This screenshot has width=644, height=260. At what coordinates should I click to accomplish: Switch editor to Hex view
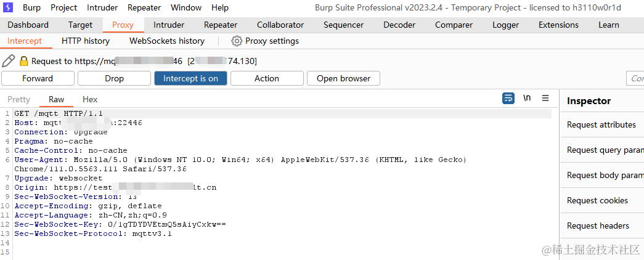pos(90,99)
